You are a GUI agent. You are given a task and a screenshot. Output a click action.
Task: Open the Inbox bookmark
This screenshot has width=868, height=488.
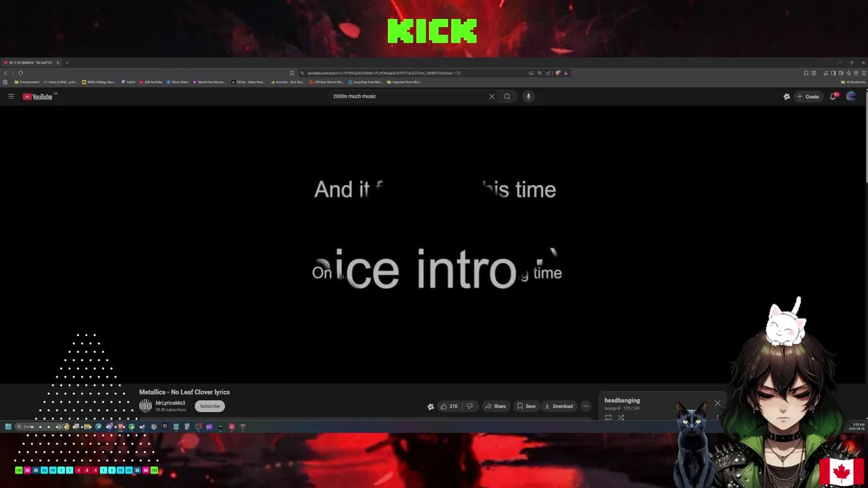(x=60, y=82)
